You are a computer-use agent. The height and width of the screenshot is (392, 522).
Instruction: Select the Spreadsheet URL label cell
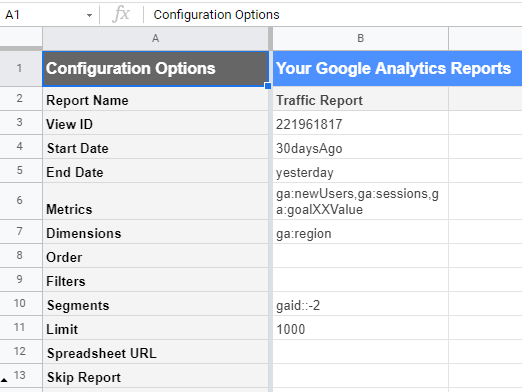coord(155,352)
